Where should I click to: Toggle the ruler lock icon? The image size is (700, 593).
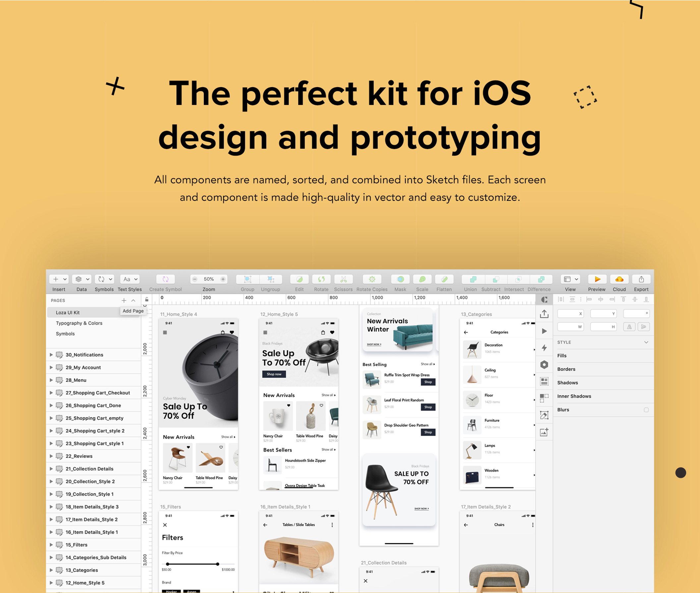coord(146,299)
